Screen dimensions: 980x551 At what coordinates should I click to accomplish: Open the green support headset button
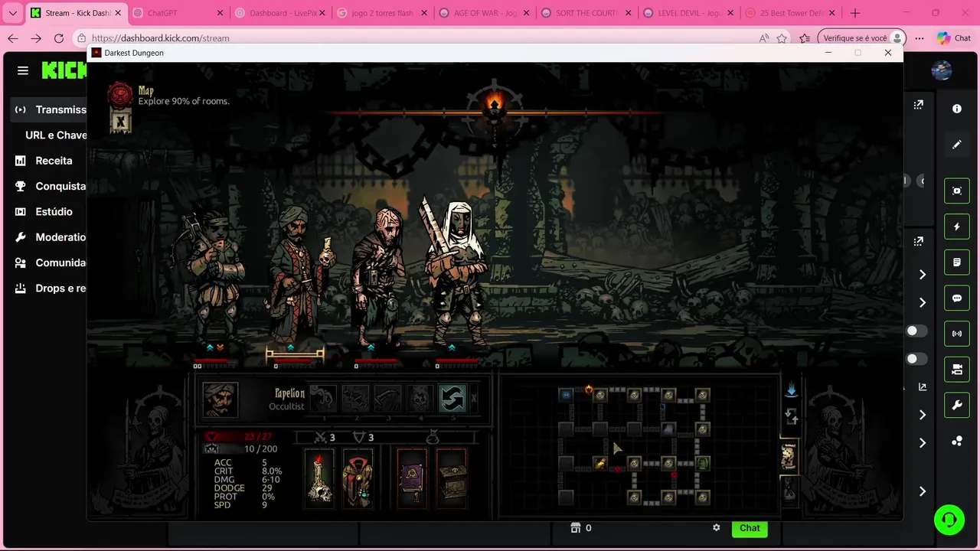pos(949,520)
